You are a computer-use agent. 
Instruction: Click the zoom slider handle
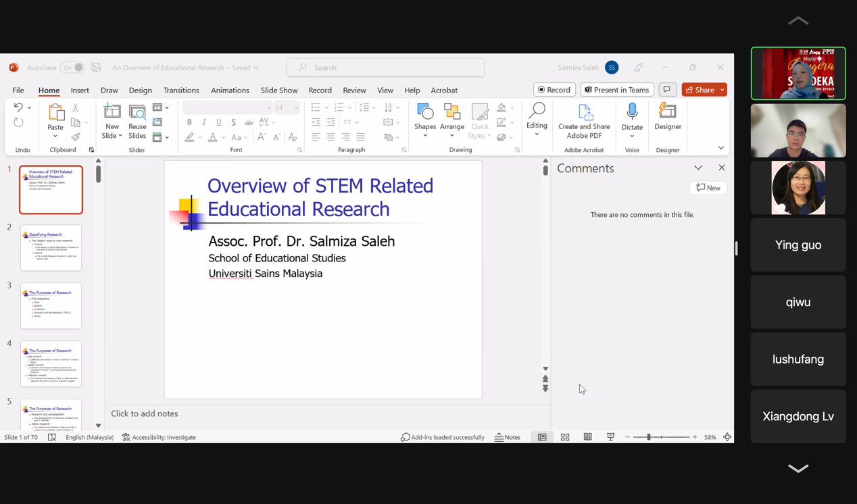(649, 437)
